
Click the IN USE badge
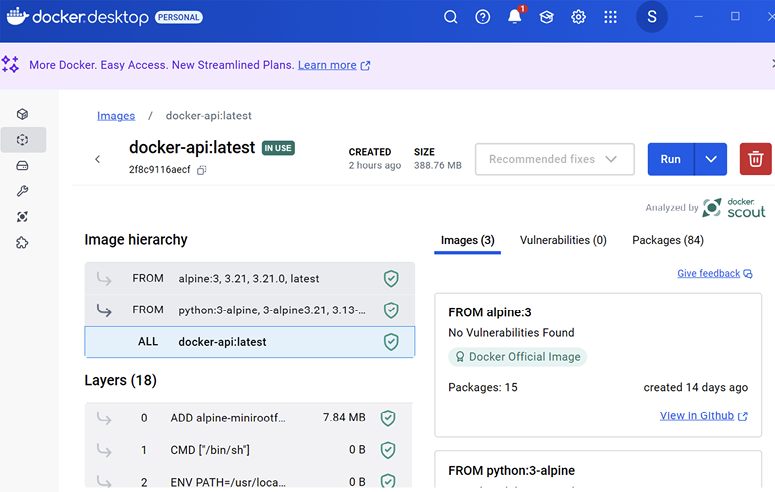(278, 148)
